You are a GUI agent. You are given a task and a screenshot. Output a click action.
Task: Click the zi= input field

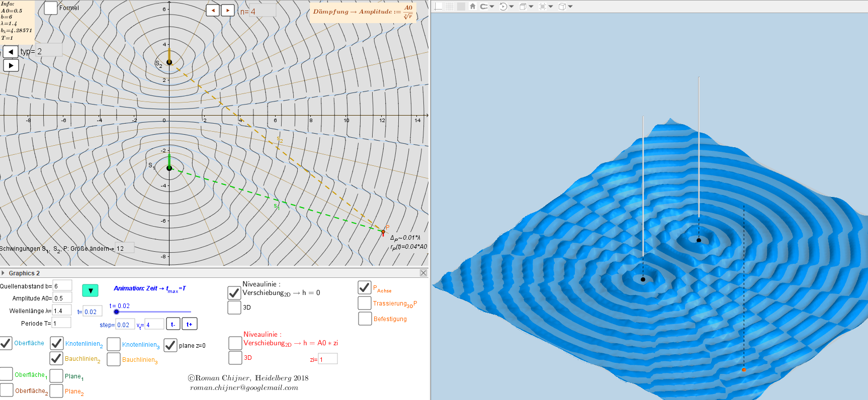[328, 359]
